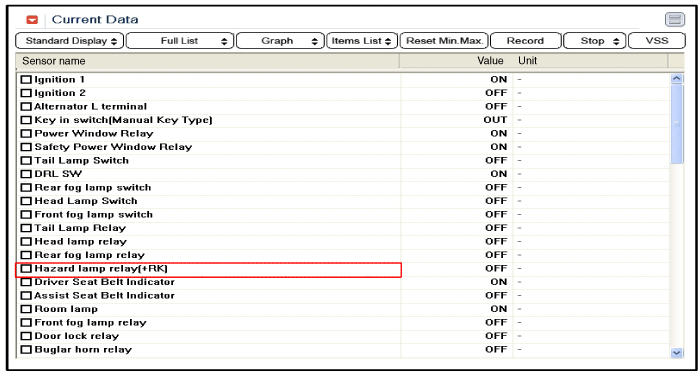700x377 pixels.
Task: Click the OFF value for Hazard lamp relay
Action: (x=496, y=268)
